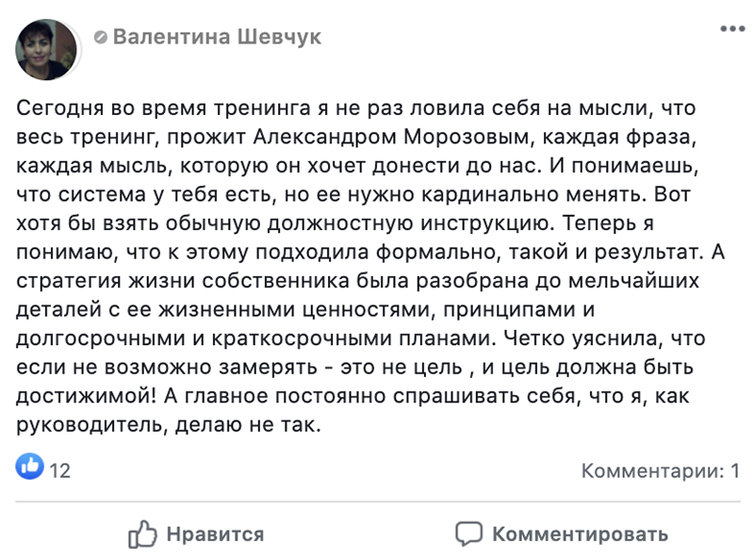Open the post options three-dot menu

[x=732, y=28]
